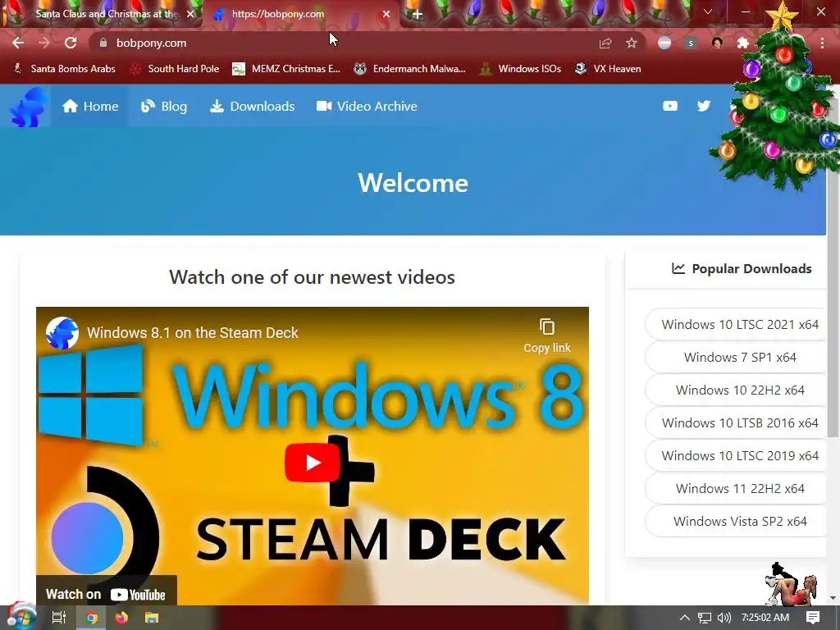Open the MEMZ Christmas E... bookmark

286,69
